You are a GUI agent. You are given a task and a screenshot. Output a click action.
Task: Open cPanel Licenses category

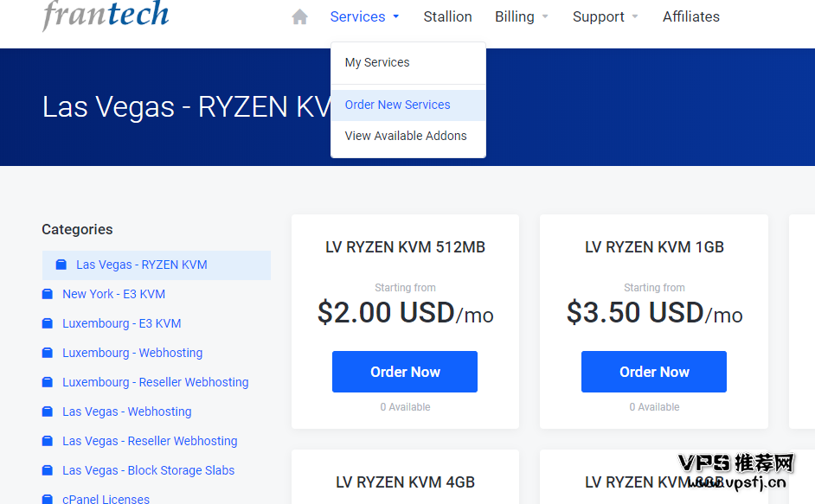click(106, 499)
